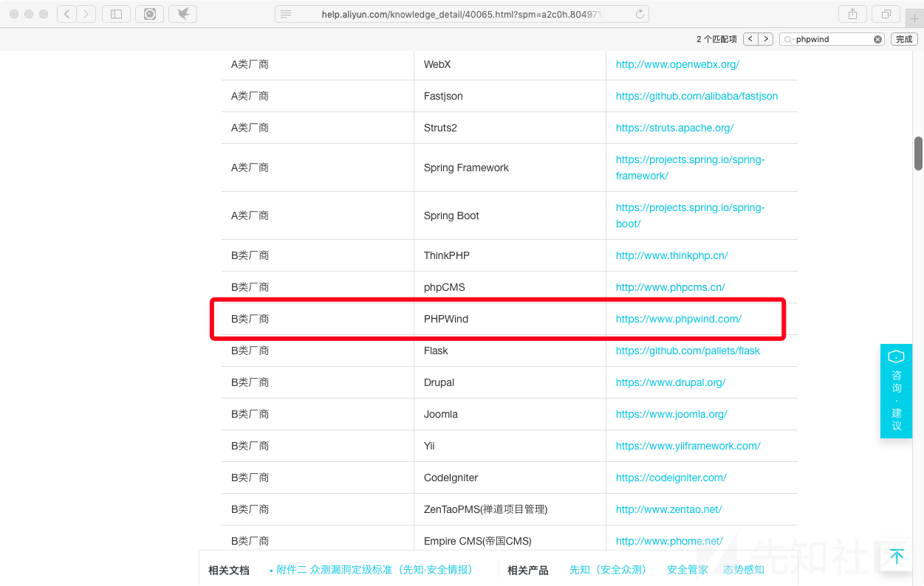This screenshot has width=924, height=586.
Task: Click the 相关文档 label
Action: tap(229, 570)
